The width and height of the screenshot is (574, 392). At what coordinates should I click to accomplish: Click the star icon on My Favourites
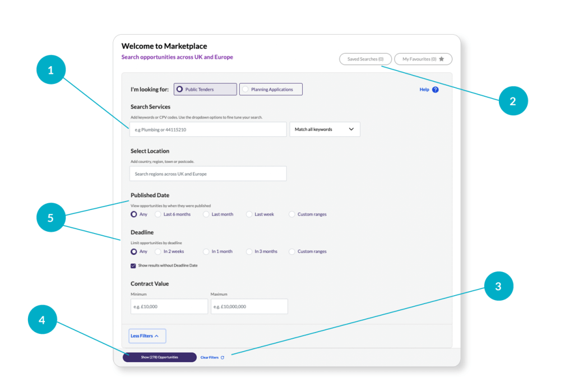442,59
